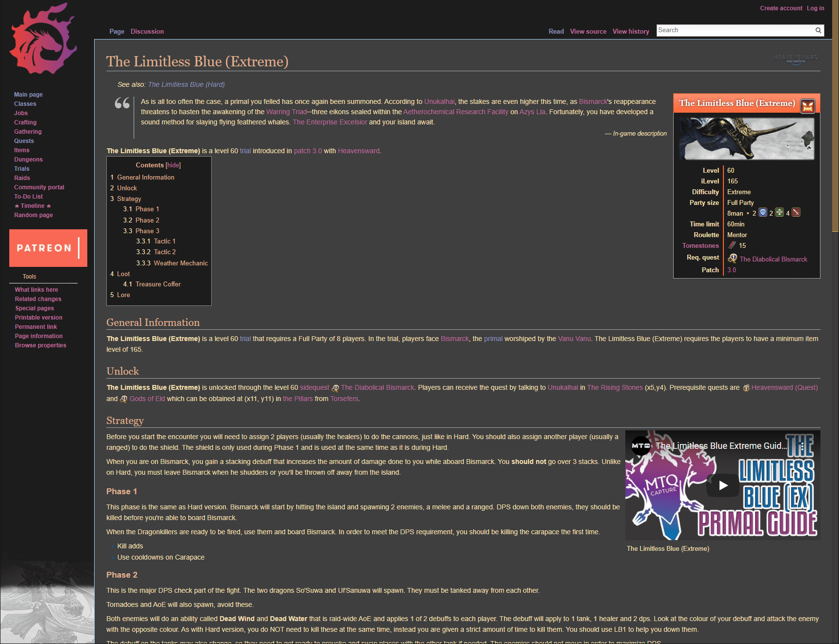Click the tomestone icon beside 15
Viewport: 839px width, 644px height.
732,245
